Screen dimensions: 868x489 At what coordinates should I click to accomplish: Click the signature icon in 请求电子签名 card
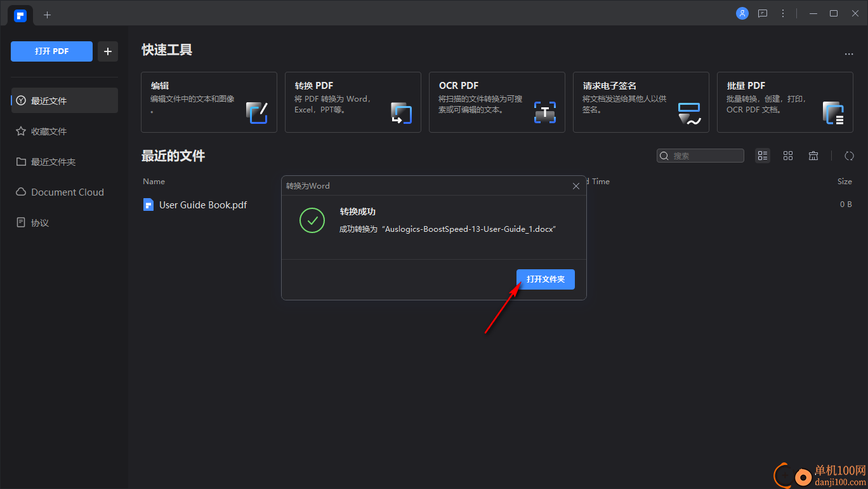(689, 113)
